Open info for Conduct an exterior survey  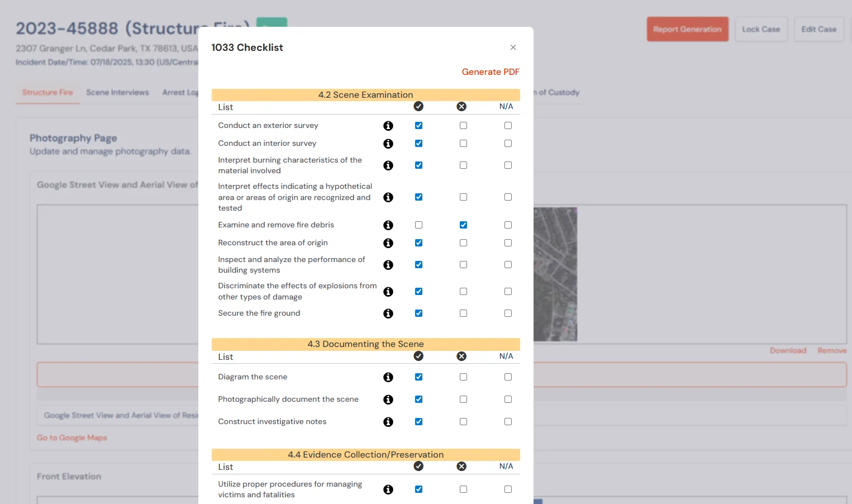tap(388, 126)
